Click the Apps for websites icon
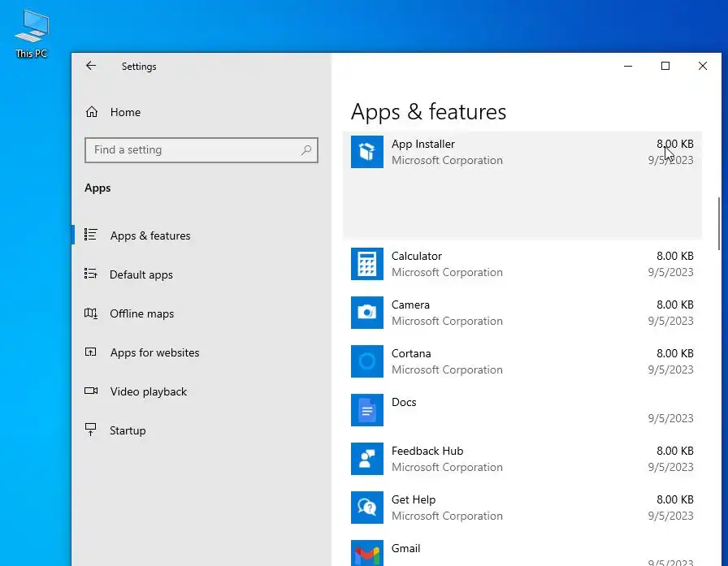728x566 pixels. [90, 352]
